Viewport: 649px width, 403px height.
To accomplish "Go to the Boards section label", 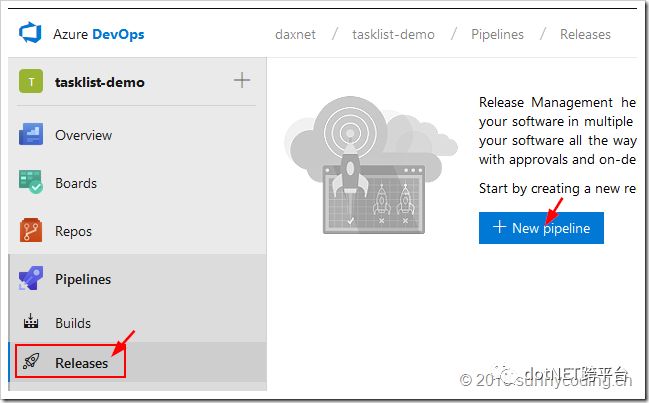I will [76, 183].
